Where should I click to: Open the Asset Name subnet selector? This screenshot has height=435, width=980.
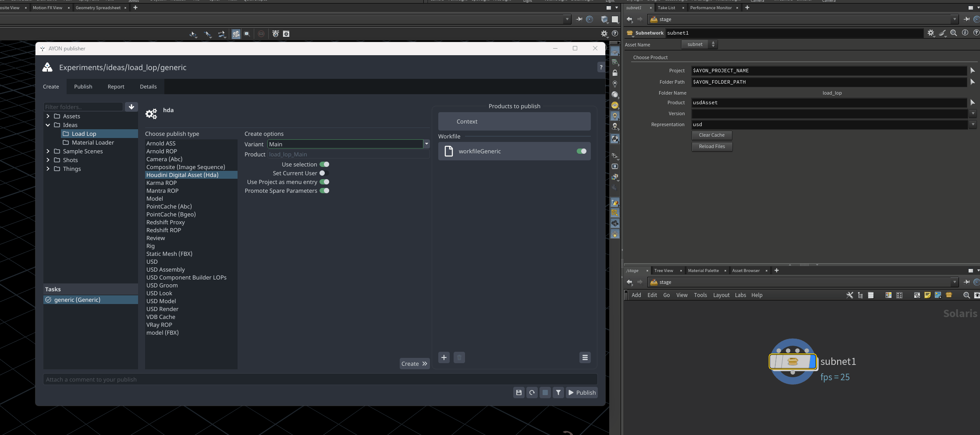click(699, 44)
